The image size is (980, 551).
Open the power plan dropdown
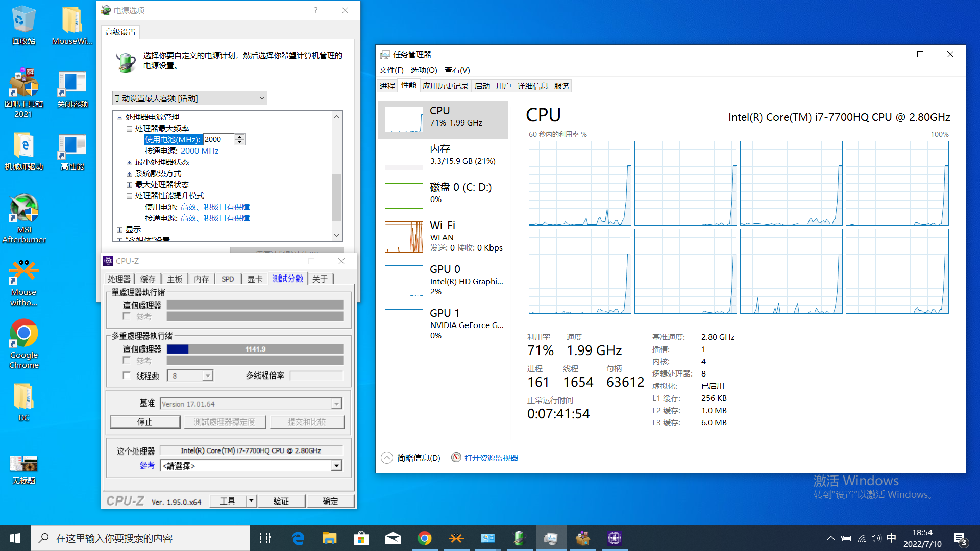pyautogui.click(x=189, y=98)
